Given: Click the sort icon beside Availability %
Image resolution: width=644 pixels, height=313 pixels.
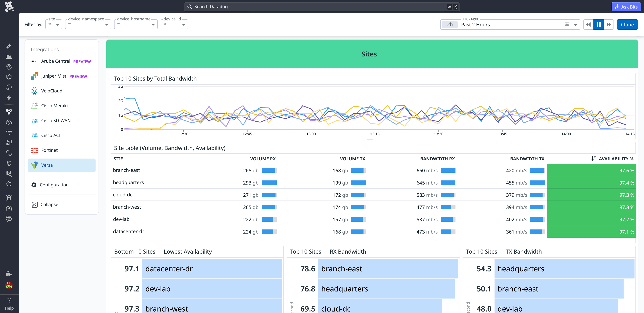Looking at the screenshot, I should [x=594, y=159].
